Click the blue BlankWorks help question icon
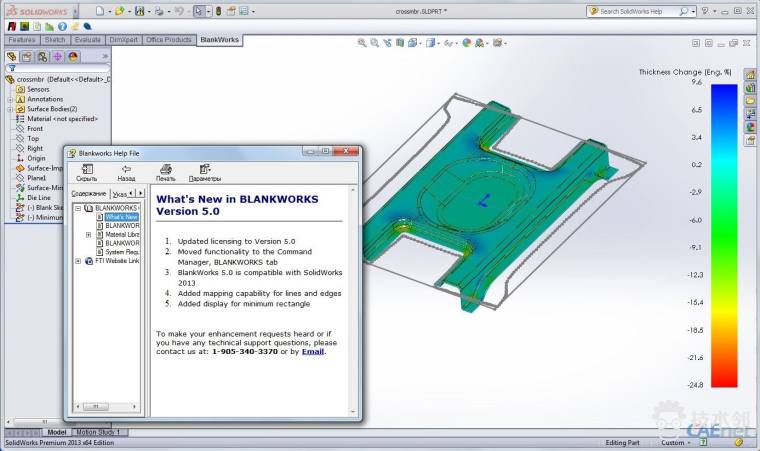Viewport: 760px width, 451px height. click(x=62, y=26)
